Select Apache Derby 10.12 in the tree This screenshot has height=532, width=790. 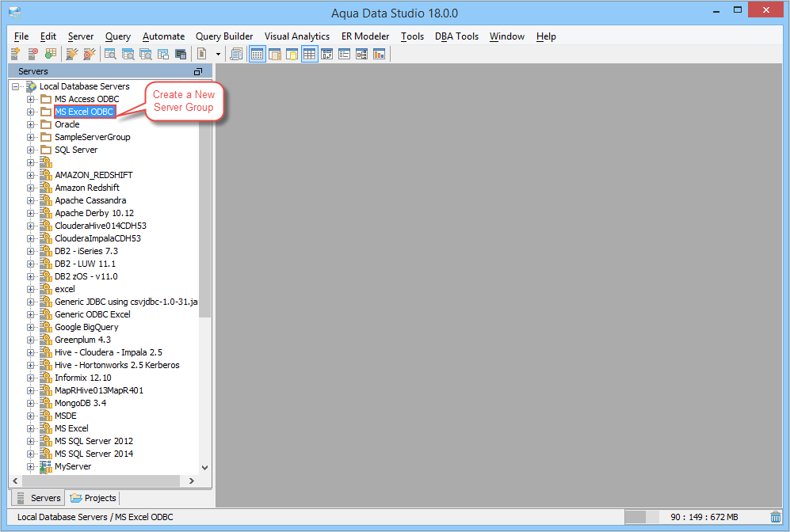click(x=94, y=213)
